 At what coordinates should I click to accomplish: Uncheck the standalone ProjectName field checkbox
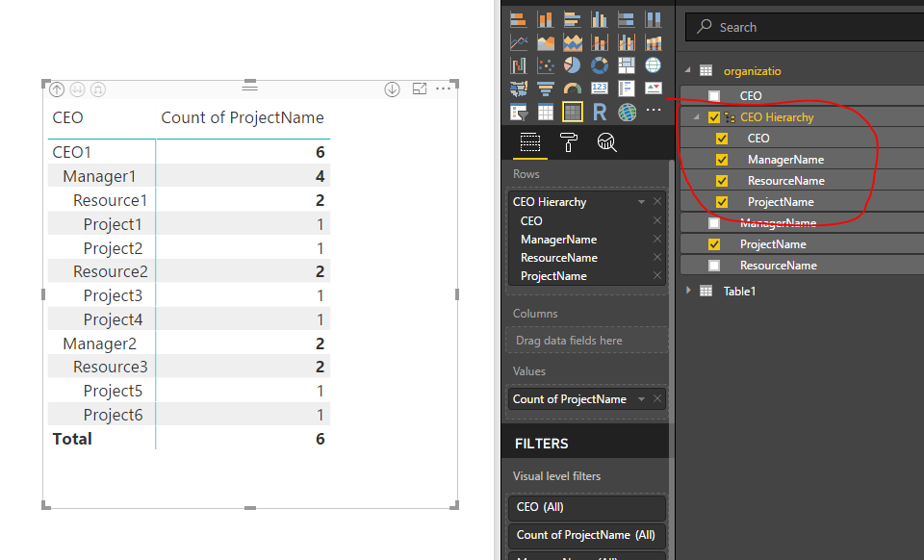[714, 244]
